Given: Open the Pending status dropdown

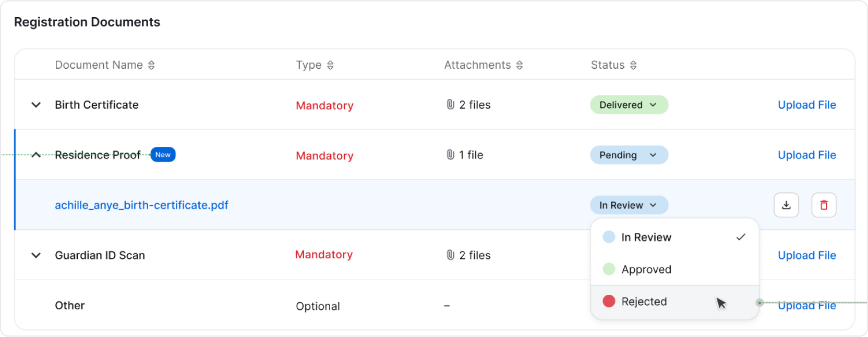Looking at the screenshot, I should pyautogui.click(x=629, y=155).
